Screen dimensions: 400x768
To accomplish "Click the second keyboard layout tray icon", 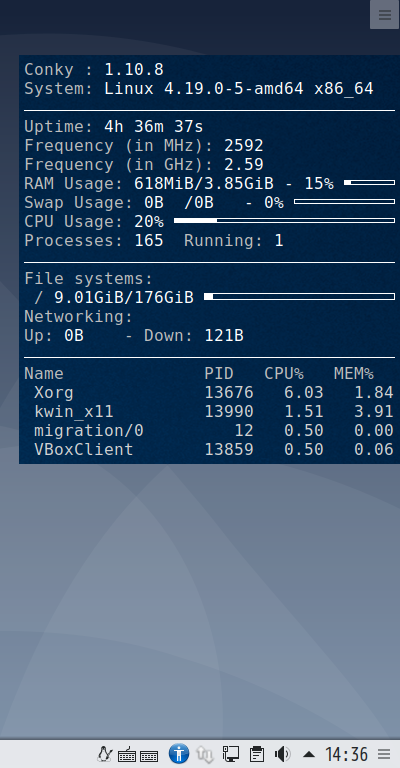I will point(149,755).
